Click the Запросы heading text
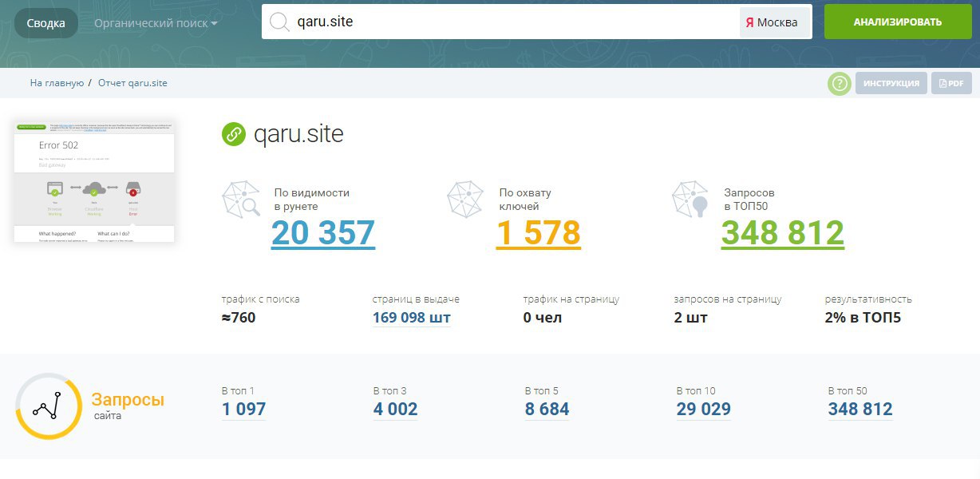 coord(128,400)
